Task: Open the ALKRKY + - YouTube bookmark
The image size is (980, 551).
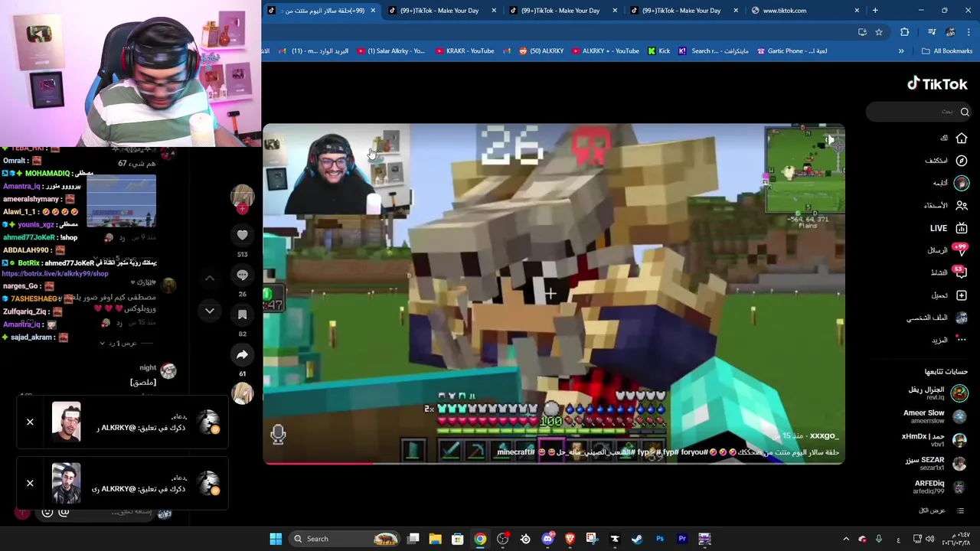Action: tap(605, 51)
